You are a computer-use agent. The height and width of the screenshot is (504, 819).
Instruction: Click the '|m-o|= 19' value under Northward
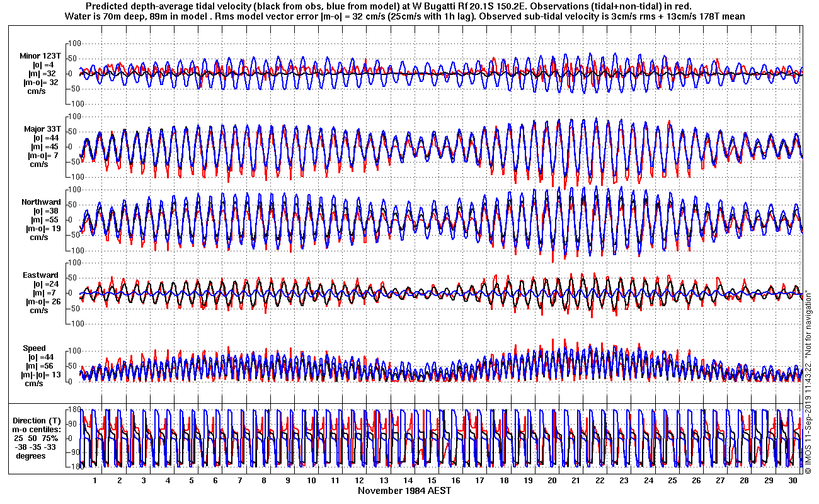click(42, 228)
